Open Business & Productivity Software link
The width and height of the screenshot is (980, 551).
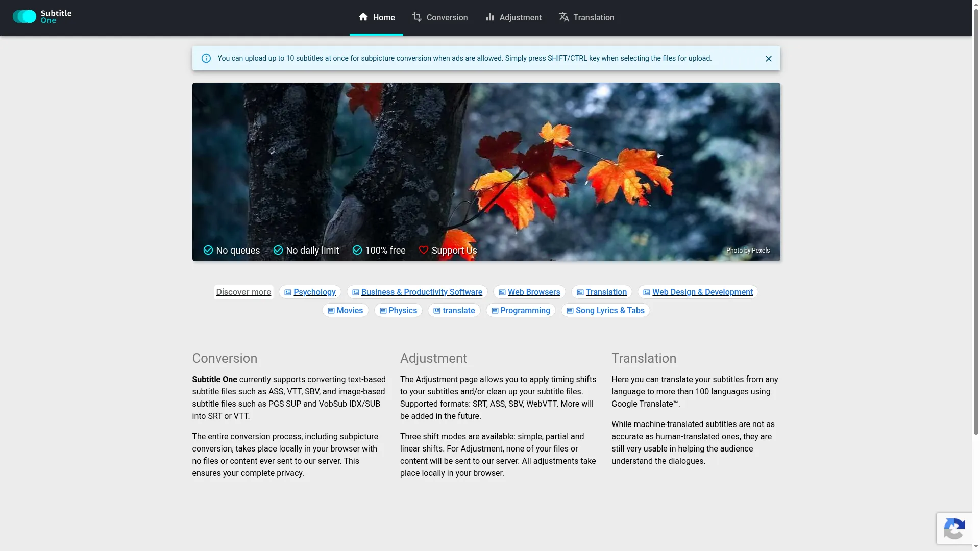tap(422, 292)
